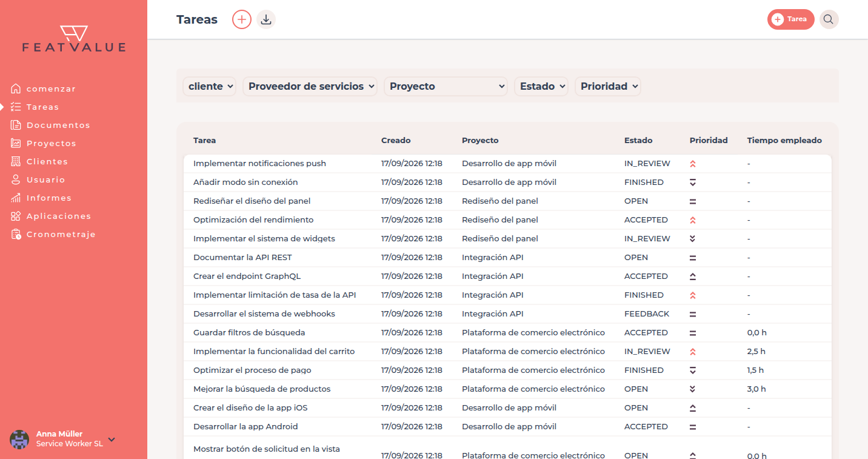Screen dimensions: 868x459
Task: Open the Prioridad filter dropdown
Action: [x=608, y=86]
